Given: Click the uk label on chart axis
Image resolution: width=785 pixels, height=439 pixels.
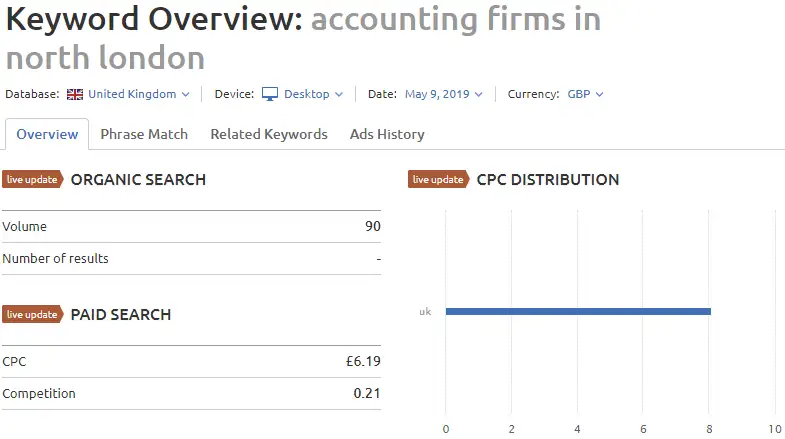Looking at the screenshot, I should click(x=425, y=311).
